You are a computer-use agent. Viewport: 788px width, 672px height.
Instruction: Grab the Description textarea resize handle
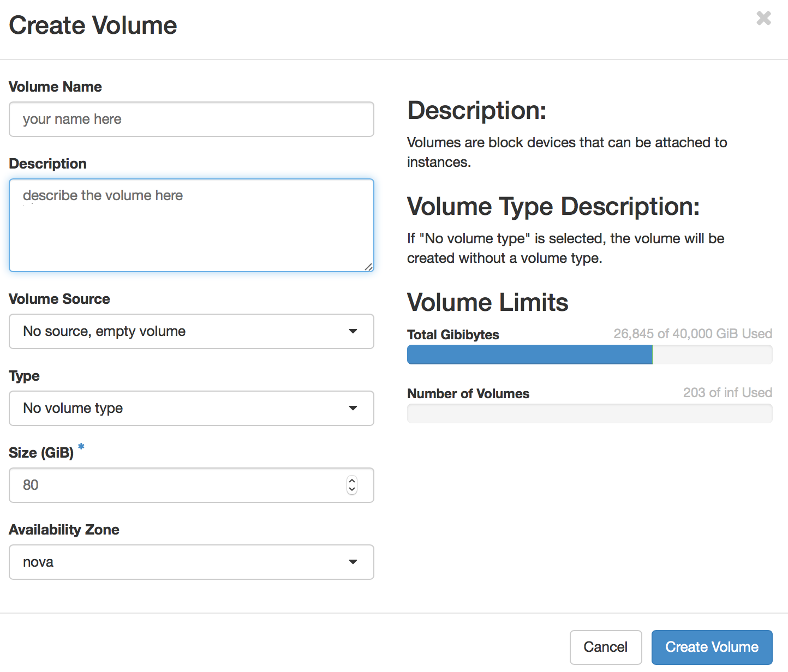pyautogui.click(x=369, y=267)
